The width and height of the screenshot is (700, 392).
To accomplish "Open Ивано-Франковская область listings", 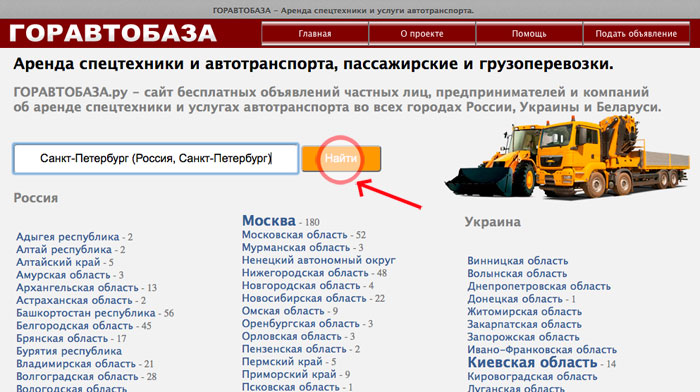I will click(542, 350).
